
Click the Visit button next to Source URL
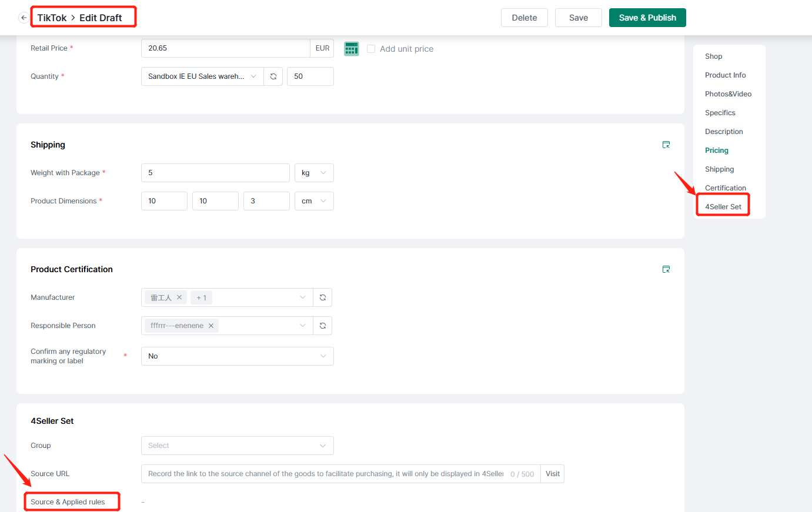[x=553, y=474]
